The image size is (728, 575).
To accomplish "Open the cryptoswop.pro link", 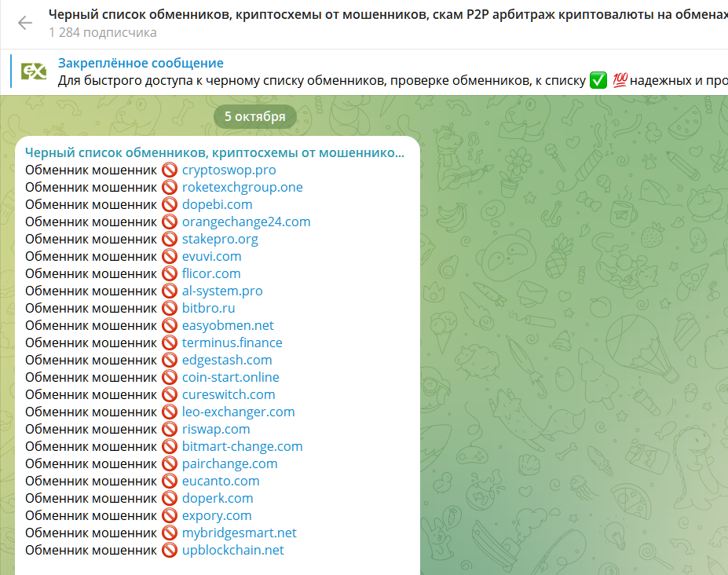I will coord(229,170).
